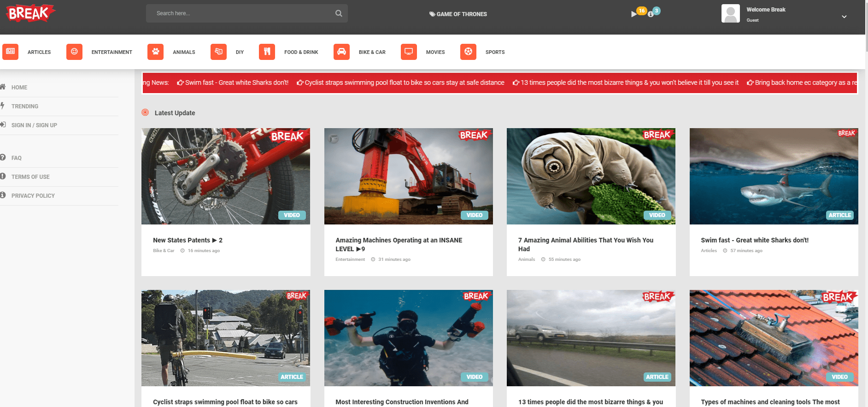Click title '7 Amazing Animal Abilities That You Wish You Had'

(586, 244)
